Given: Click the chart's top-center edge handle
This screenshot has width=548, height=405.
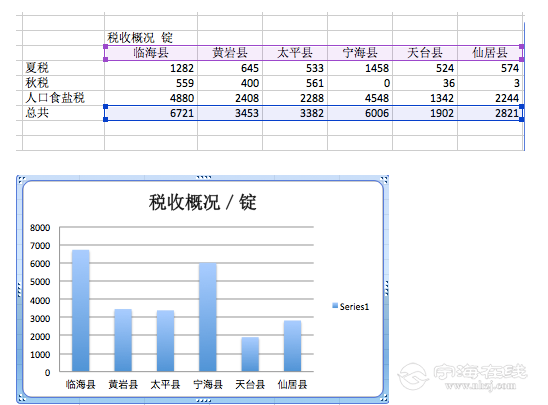Looking at the screenshot, I should pos(203,177).
